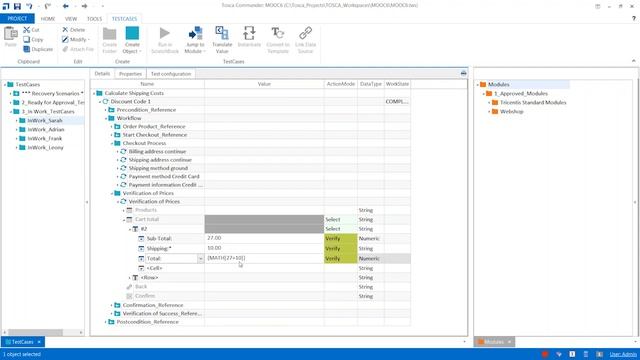Expand the Recovery Scenarios folder
The width and height of the screenshot is (640, 360).
click(11, 93)
